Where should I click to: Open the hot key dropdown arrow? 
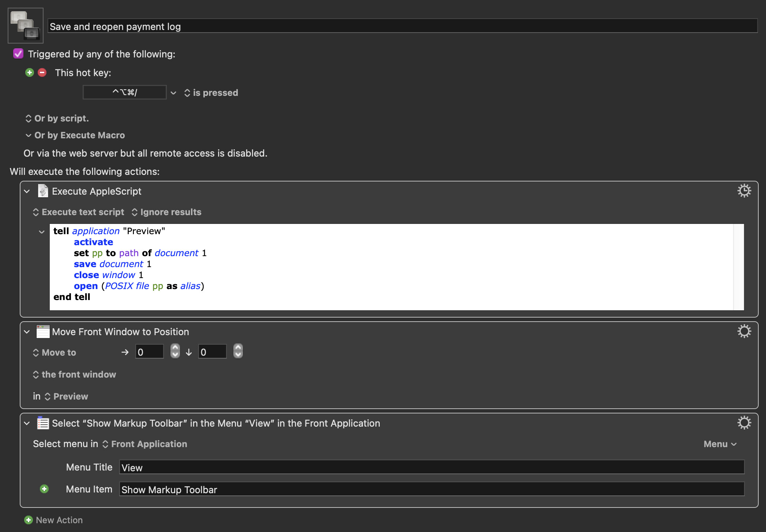click(173, 93)
